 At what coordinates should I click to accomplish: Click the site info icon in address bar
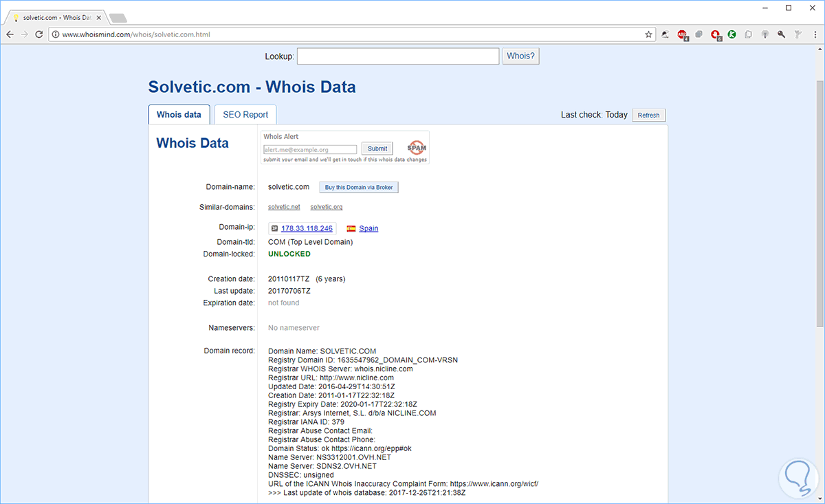pos(56,34)
